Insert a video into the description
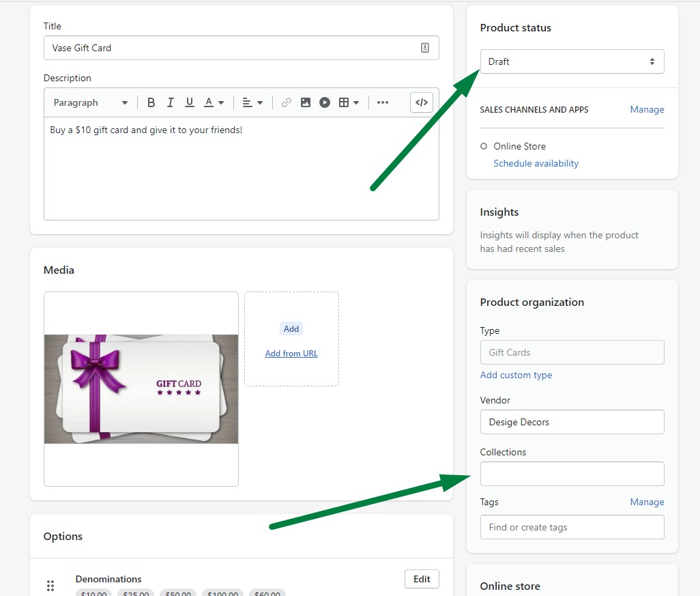The image size is (700, 596). pyautogui.click(x=325, y=102)
